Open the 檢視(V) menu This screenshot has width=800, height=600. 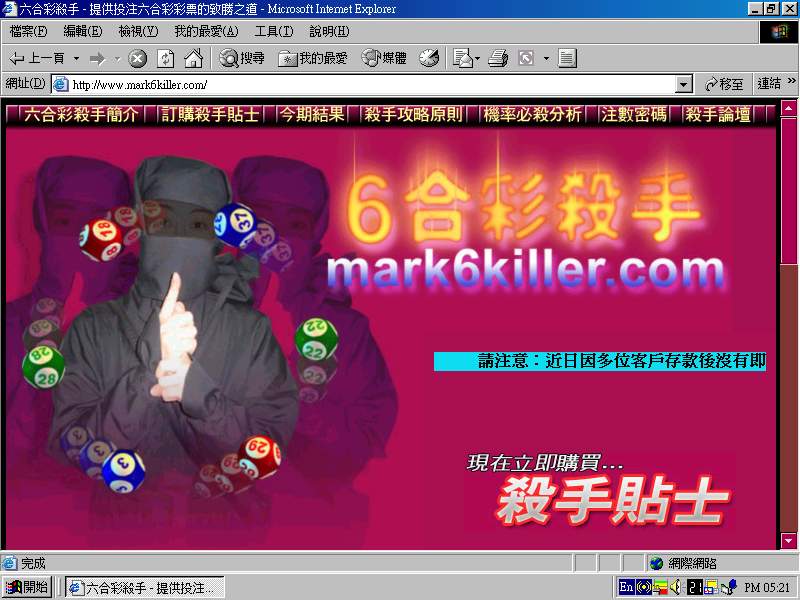tap(138, 32)
